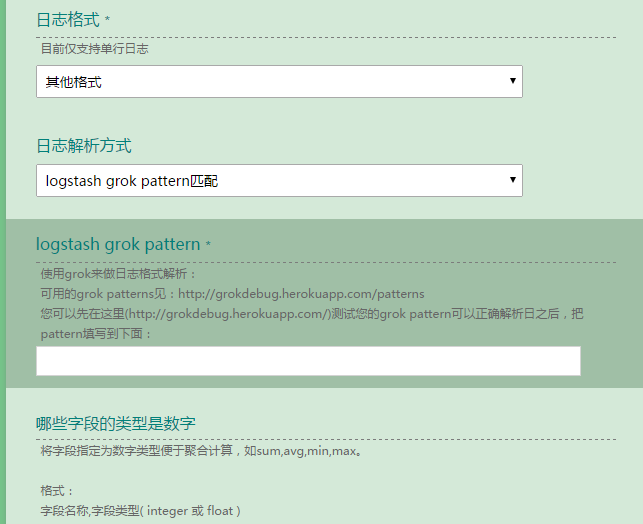The height and width of the screenshot is (524, 643).
Task: Click the required asterisk beside 日志格式
Action: [107, 20]
